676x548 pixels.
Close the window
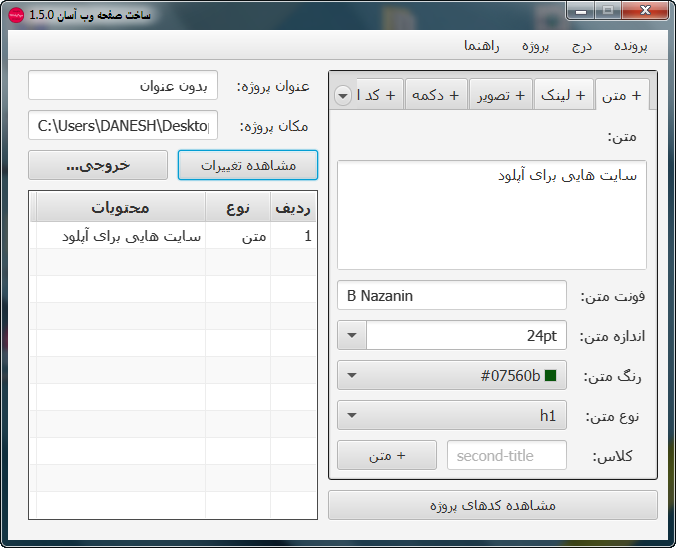click(645, 11)
